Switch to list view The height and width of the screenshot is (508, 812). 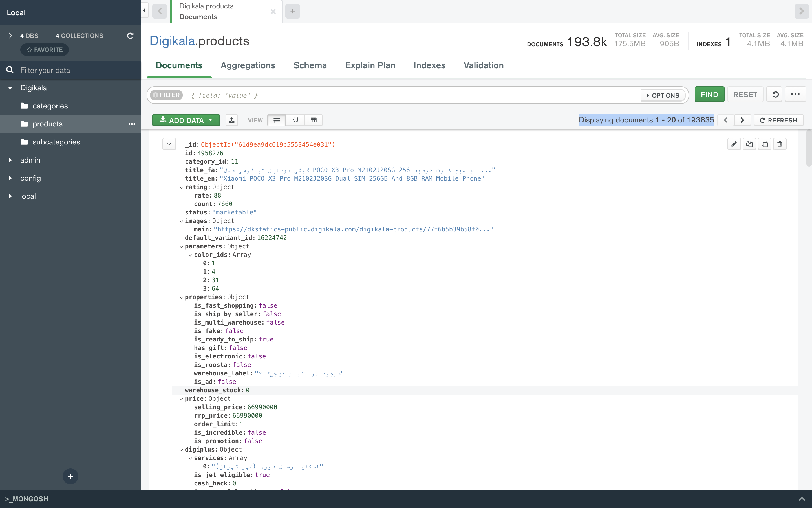coord(277,120)
